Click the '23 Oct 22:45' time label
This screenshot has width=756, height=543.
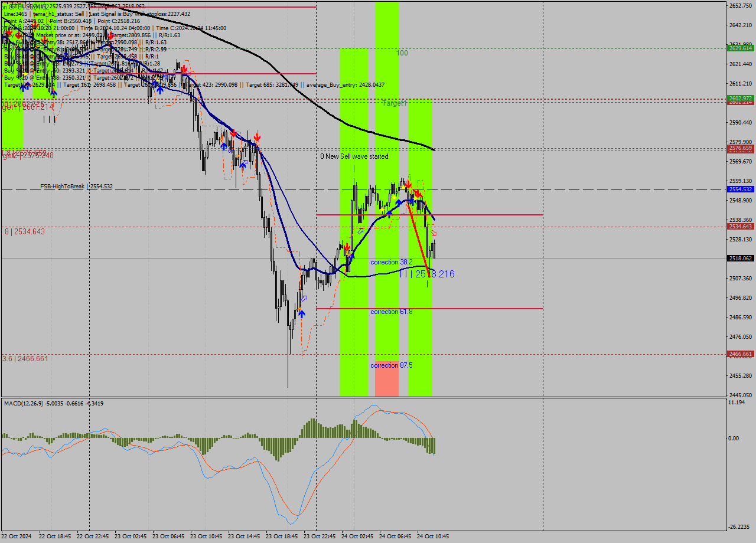click(x=319, y=537)
